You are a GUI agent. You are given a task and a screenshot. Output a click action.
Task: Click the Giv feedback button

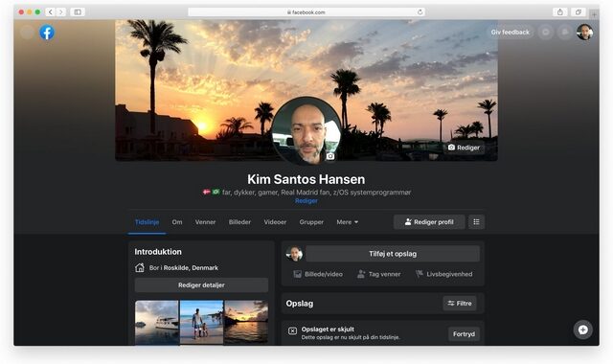click(511, 32)
